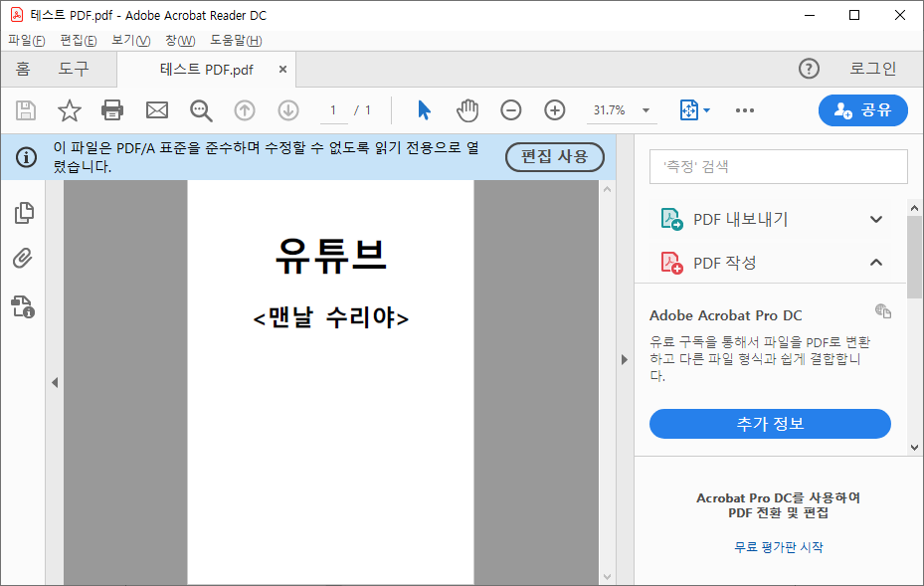Open the attachments paperclip panel
924x586 pixels.
point(23,259)
